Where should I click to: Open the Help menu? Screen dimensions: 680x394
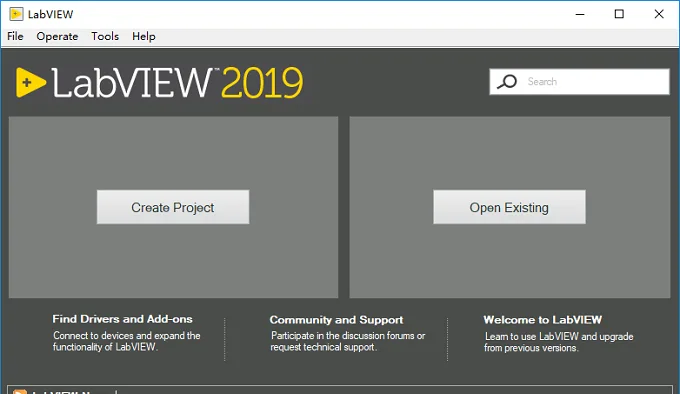tap(144, 36)
